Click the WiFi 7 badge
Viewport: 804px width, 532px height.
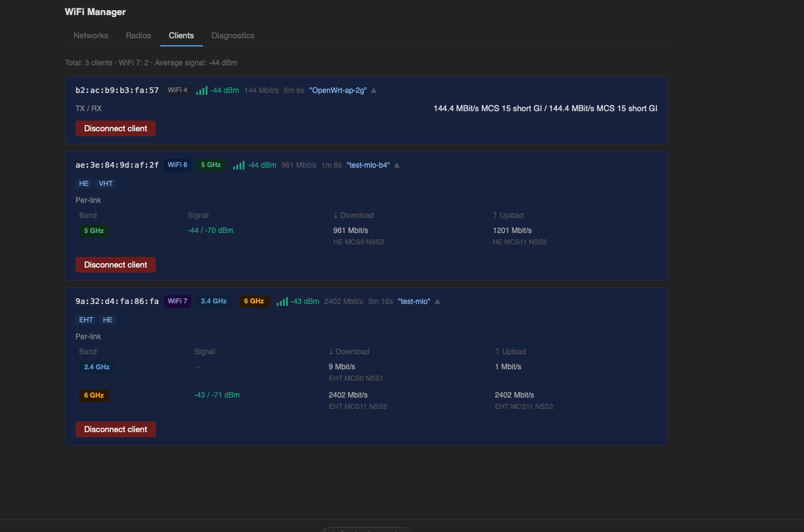[x=177, y=301]
